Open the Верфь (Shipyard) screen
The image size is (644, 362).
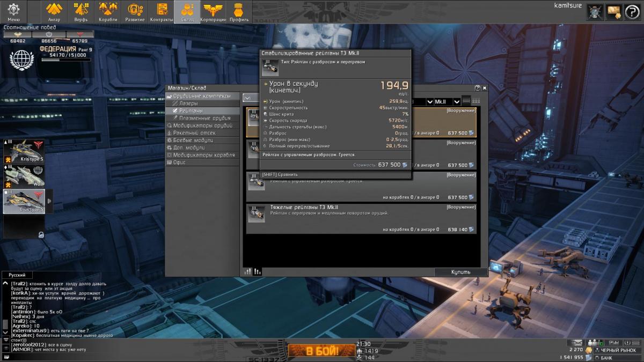pyautogui.click(x=81, y=12)
